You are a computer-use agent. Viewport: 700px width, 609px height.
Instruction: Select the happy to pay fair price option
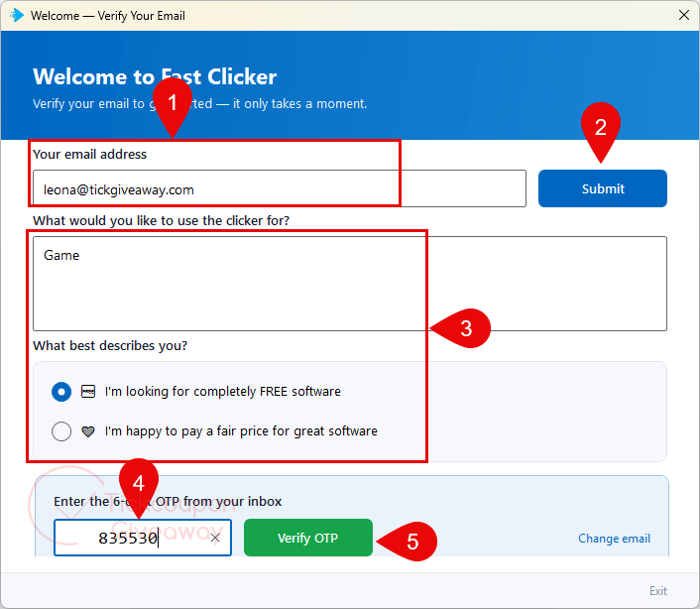pyautogui.click(x=61, y=431)
